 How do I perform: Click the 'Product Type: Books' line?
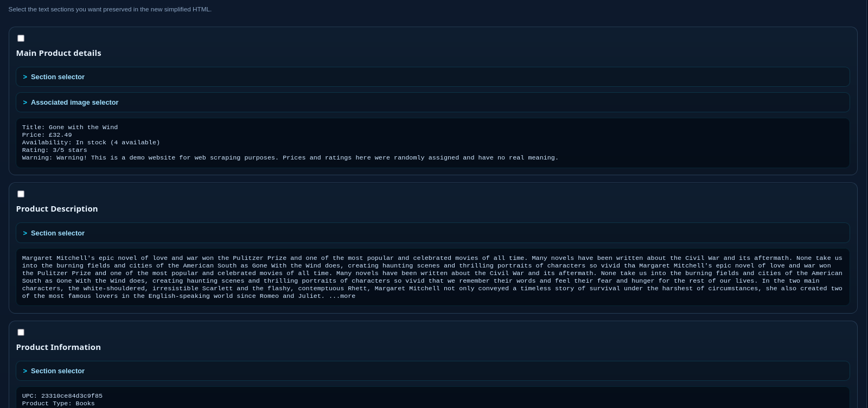59,404
